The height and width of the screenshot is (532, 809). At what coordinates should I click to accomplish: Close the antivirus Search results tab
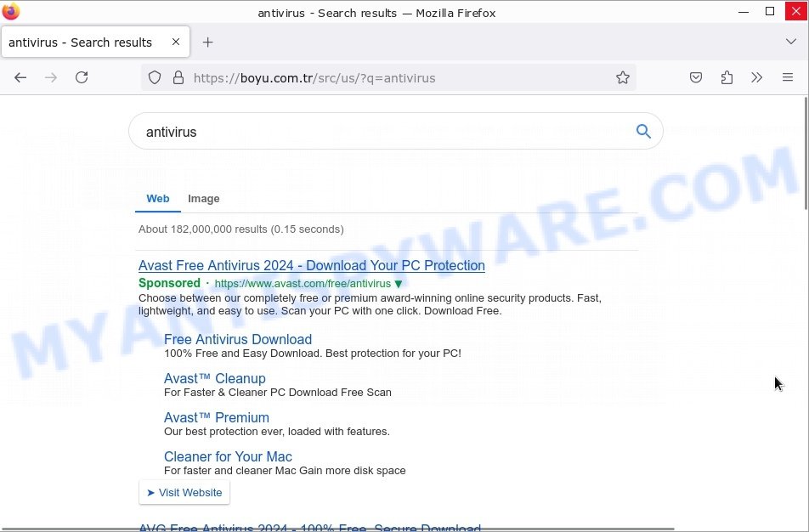[x=176, y=42]
